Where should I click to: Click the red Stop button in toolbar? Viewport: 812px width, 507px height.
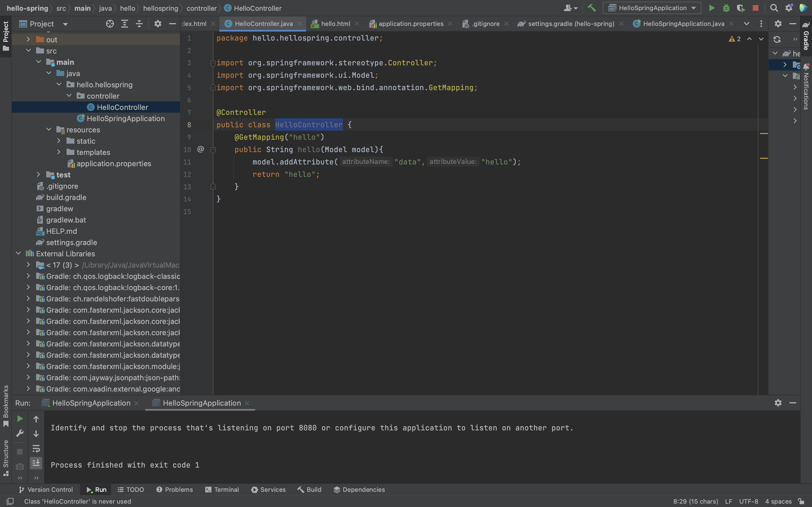tap(755, 8)
